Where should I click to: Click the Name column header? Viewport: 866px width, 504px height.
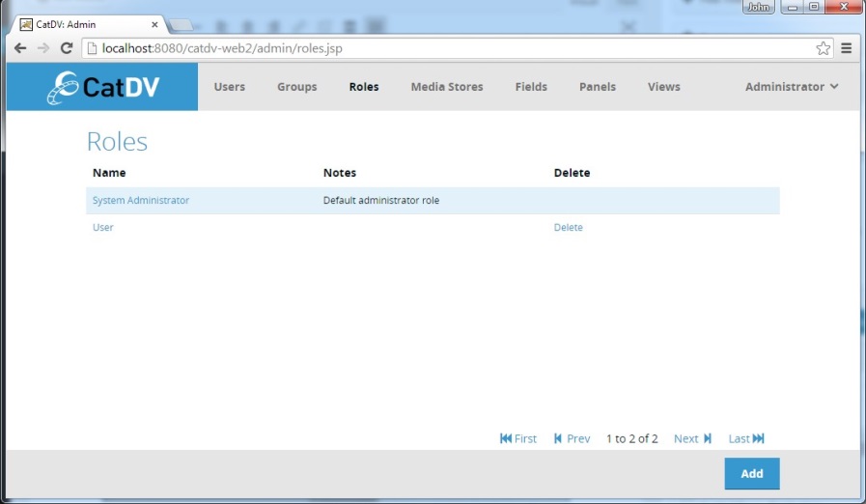pos(109,173)
